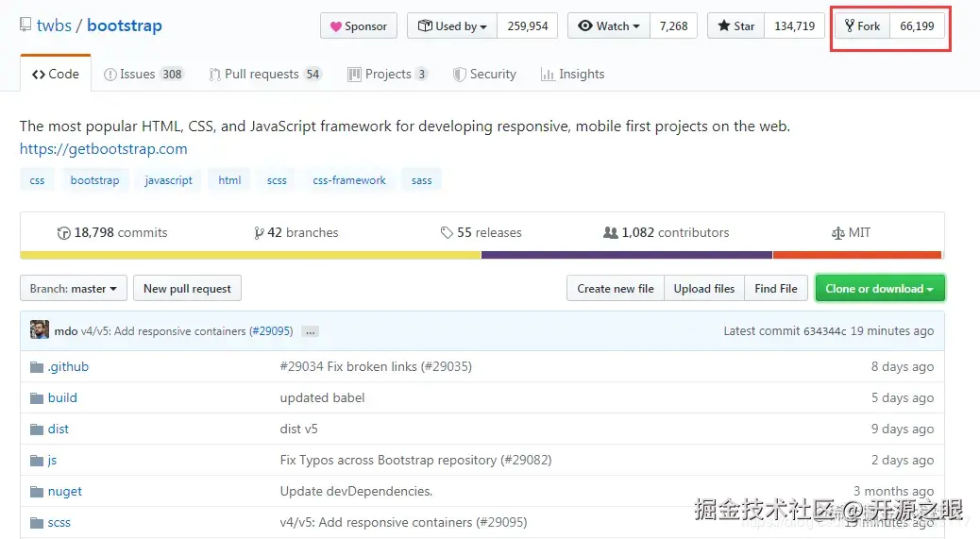Fork the bootstrap repository
980x539 pixels.
(x=862, y=26)
